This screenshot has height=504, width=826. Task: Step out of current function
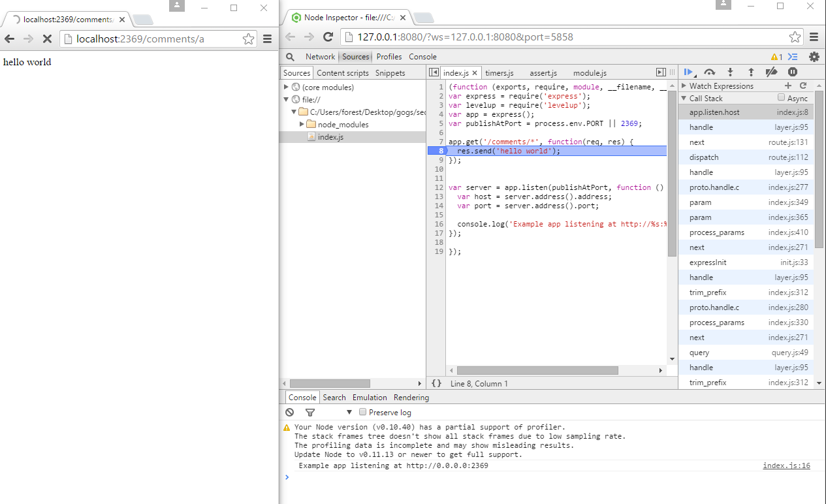coord(751,72)
